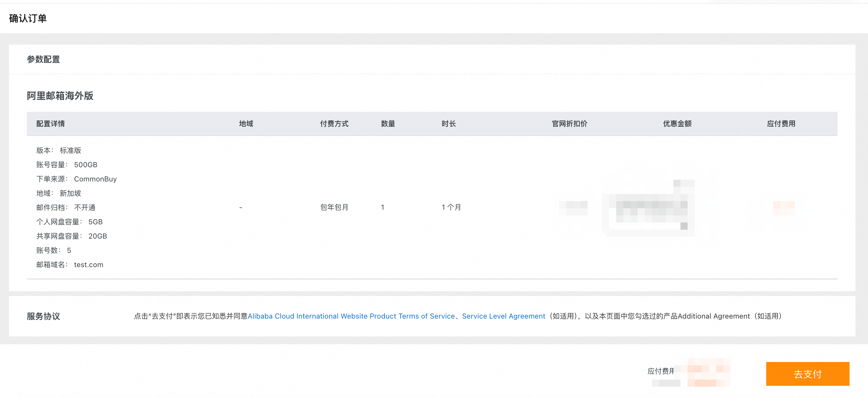
Task: Click the 阿里邮箱海外版 product heading
Action: coord(60,95)
